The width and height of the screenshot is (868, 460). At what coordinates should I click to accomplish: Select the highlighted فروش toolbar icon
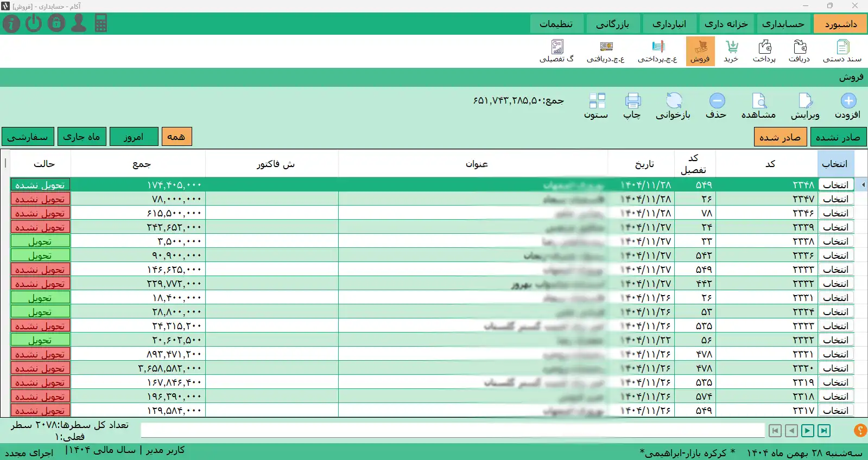[x=700, y=52]
